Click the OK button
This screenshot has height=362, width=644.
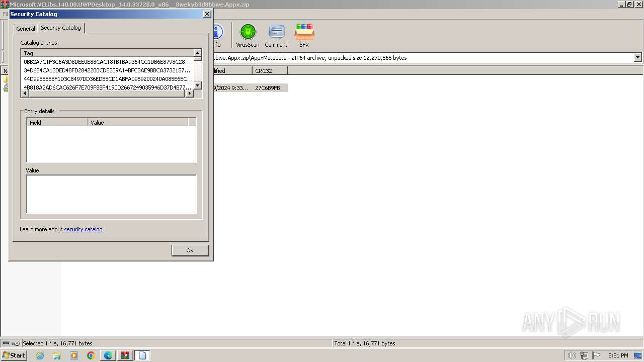(x=190, y=250)
